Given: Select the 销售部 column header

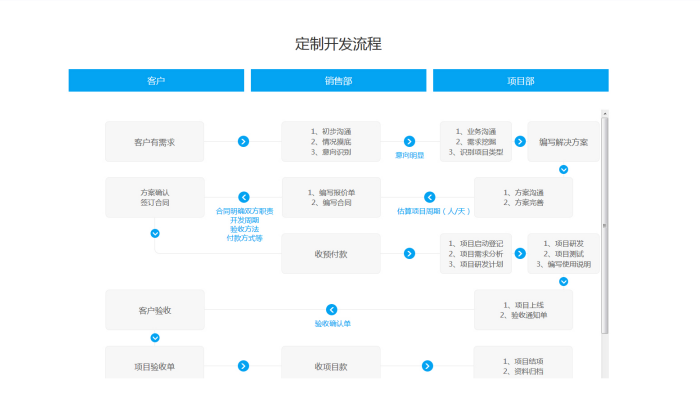Looking at the screenshot, I should coord(338,80).
